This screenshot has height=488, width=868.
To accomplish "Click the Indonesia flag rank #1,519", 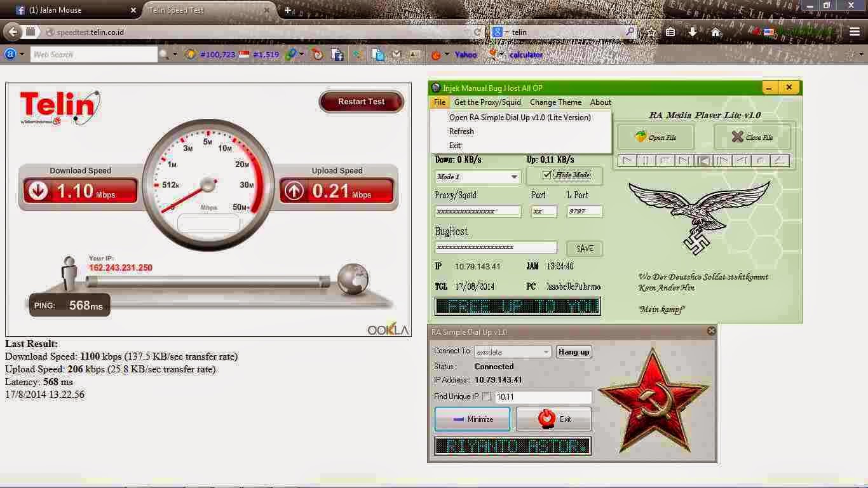I will tap(244, 55).
